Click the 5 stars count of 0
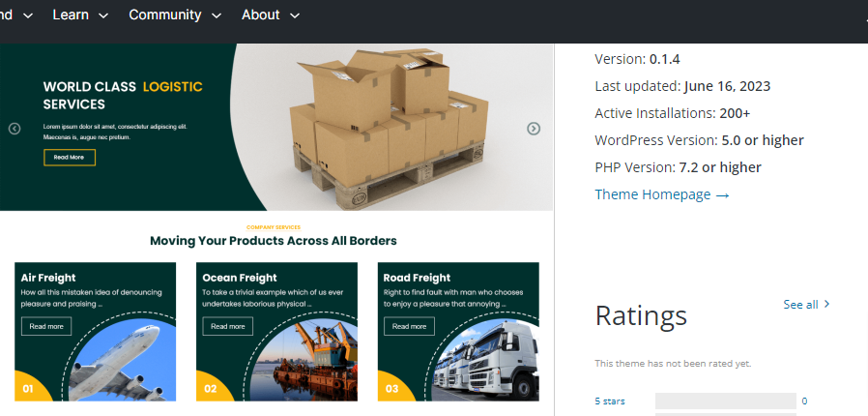This screenshot has width=868, height=416. point(804,401)
